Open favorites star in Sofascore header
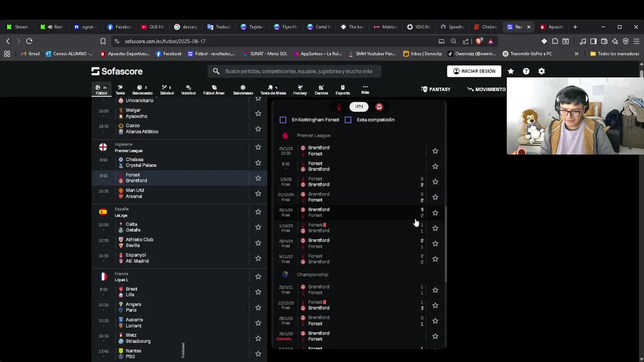The height and width of the screenshot is (362, 644). click(511, 71)
